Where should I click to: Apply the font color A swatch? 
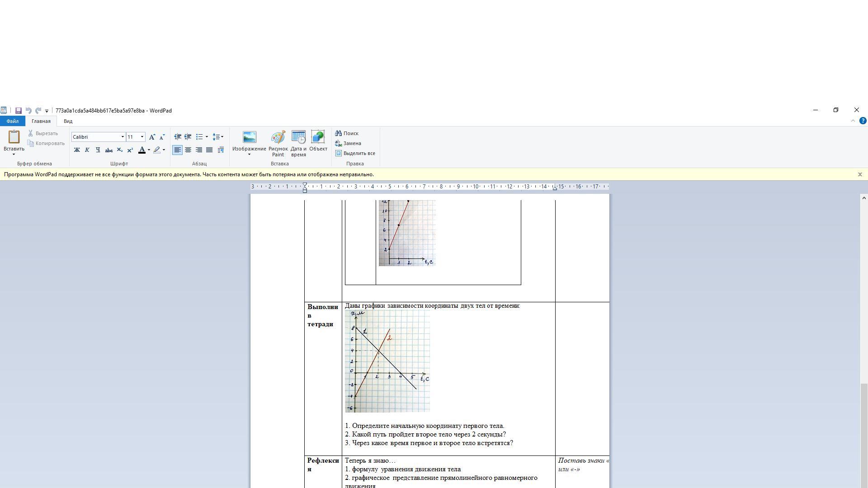[x=142, y=150]
